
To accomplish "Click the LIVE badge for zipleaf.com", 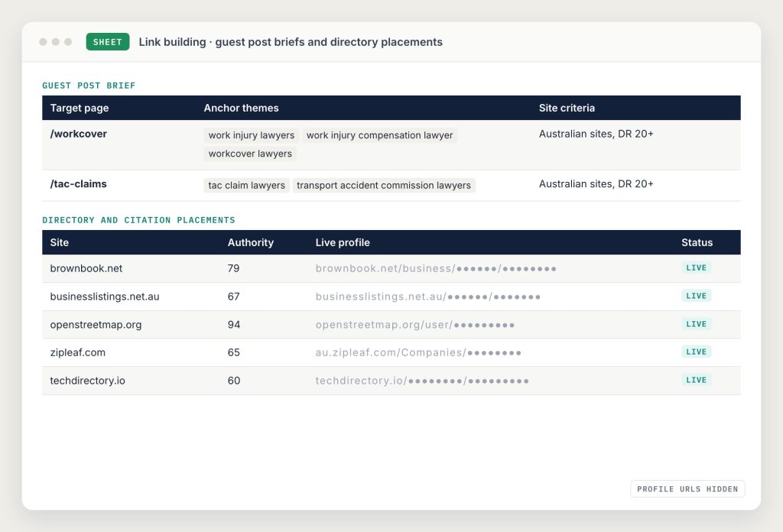I will point(696,352).
